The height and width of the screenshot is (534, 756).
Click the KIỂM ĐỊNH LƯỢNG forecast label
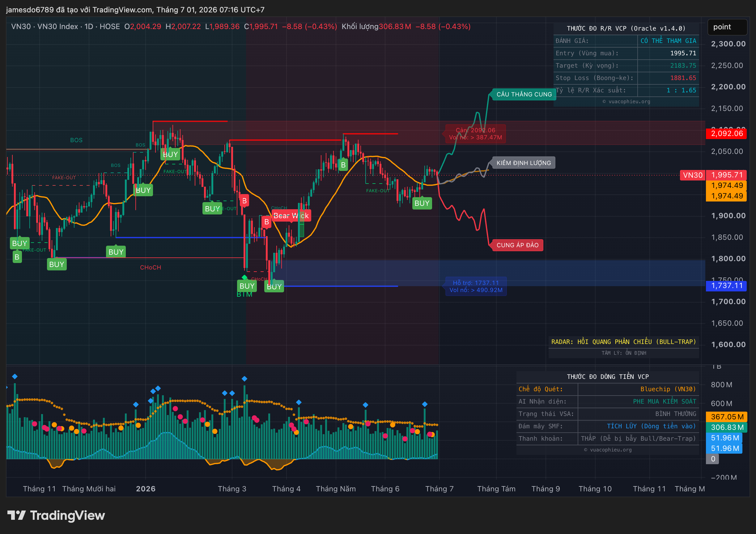(524, 163)
